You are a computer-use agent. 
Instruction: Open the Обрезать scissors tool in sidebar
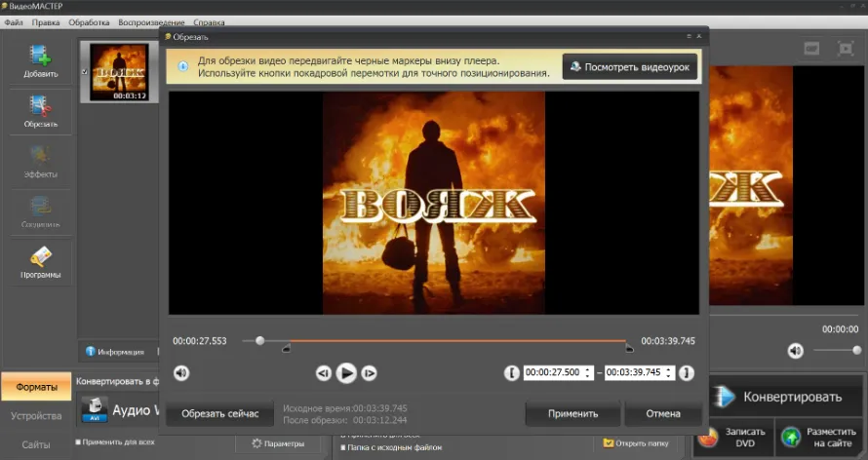point(40,112)
